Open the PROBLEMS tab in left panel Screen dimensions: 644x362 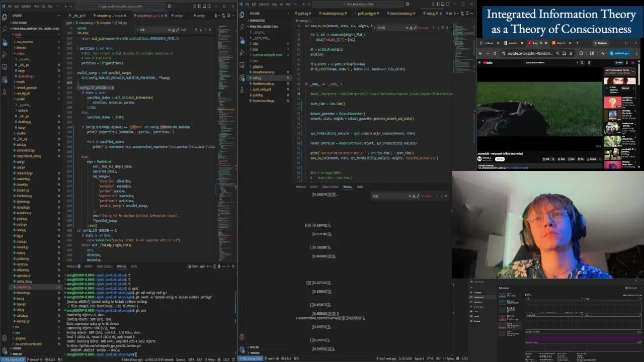point(73,266)
